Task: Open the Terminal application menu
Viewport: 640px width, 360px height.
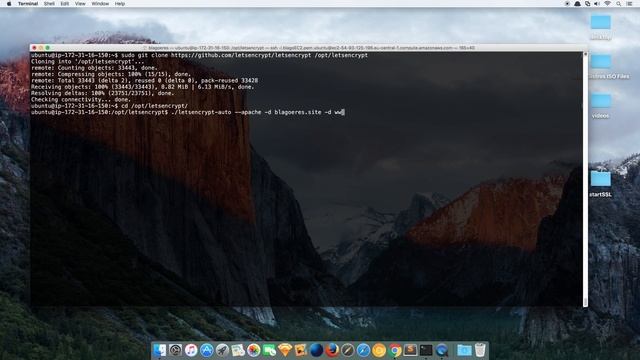Action: pyautogui.click(x=28, y=4)
